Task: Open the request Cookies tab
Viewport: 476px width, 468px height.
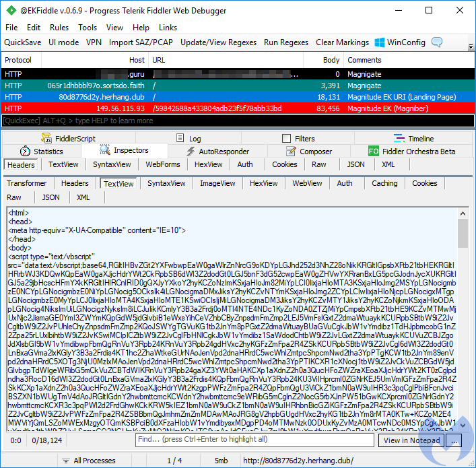Action: tap(284, 164)
